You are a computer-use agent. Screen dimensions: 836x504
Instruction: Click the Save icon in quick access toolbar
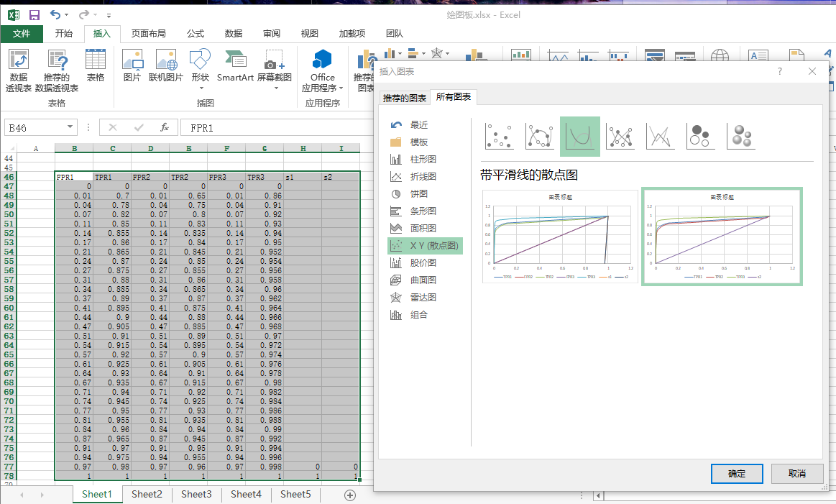(x=34, y=15)
